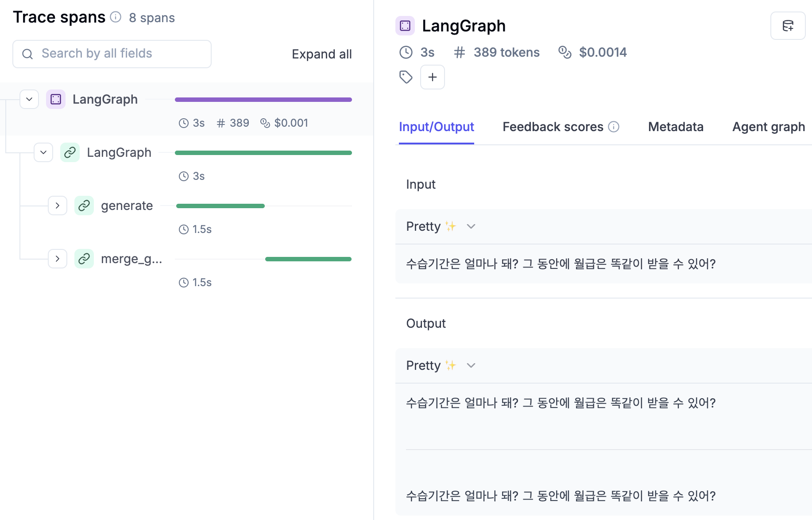Image resolution: width=812 pixels, height=520 pixels.
Task: Click the purple LangGraph duration bar
Action: [x=263, y=100]
